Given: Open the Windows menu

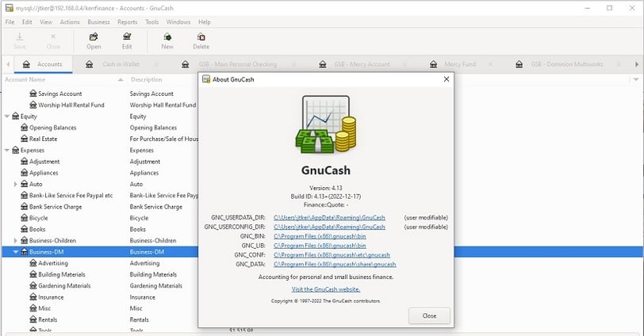Looking at the screenshot, I should (178, 21).
